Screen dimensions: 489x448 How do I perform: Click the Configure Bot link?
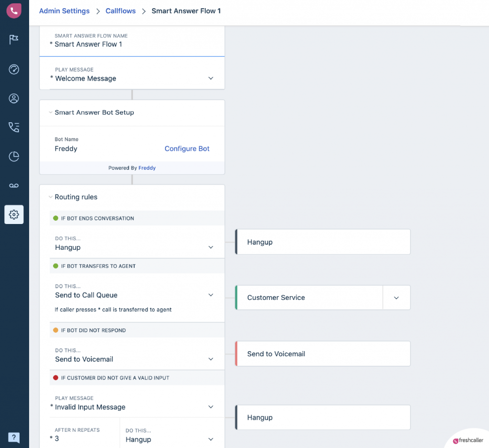click(187, 149)
